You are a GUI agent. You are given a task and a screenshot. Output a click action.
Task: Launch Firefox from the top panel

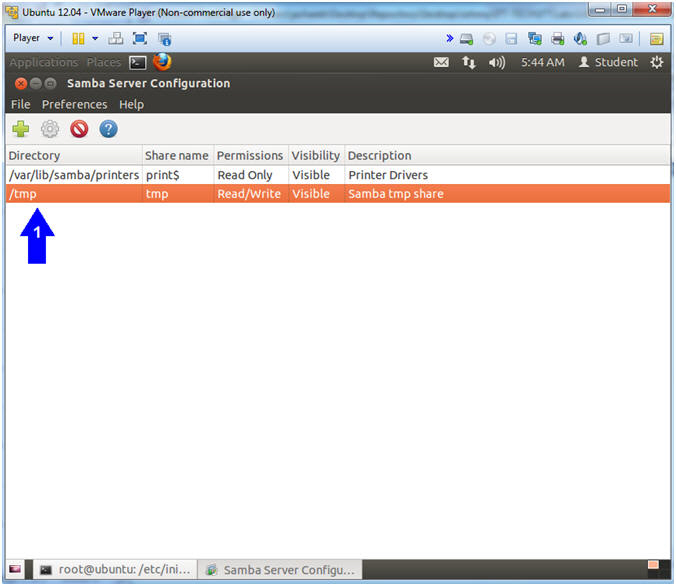tap(162, 62)
